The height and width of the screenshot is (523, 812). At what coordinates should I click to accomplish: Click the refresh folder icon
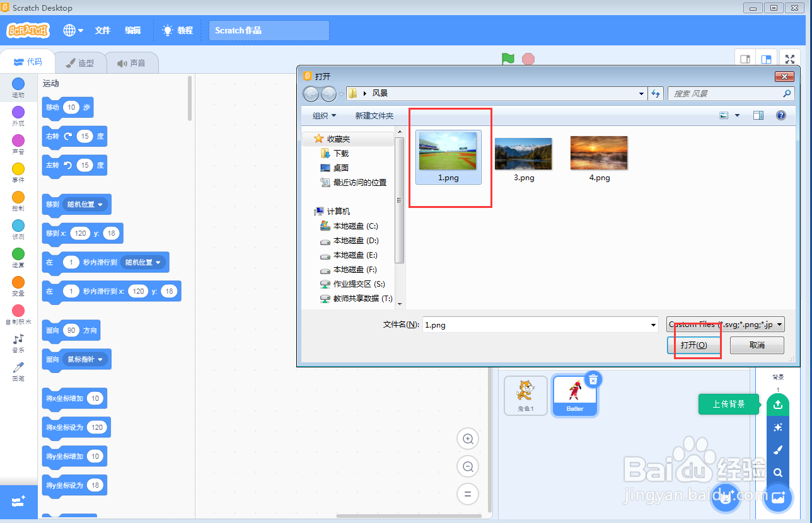click(656, 93)
